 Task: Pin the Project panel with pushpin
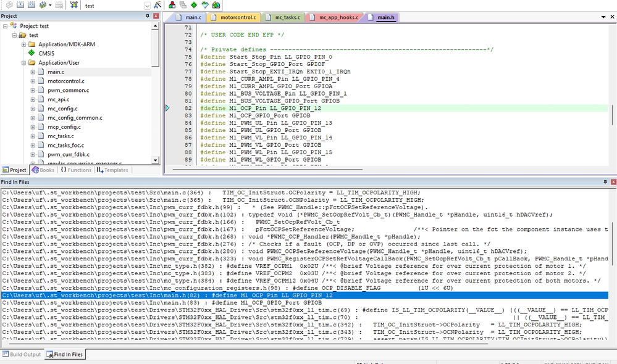148,16
